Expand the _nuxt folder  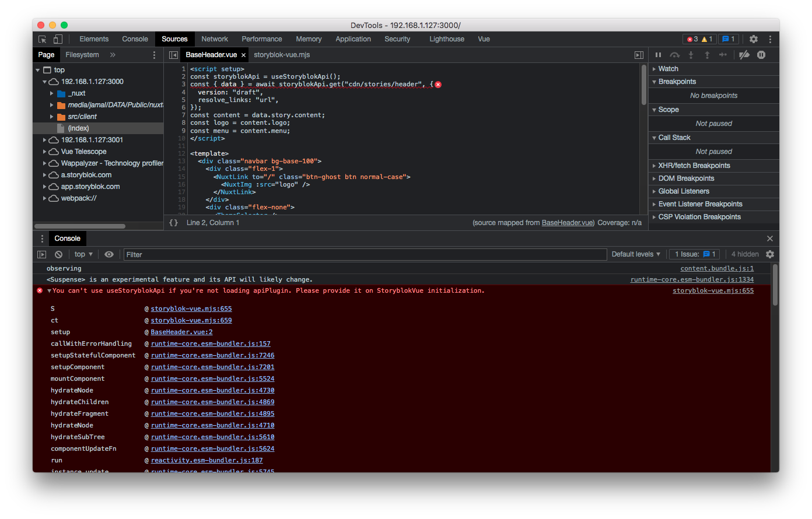coord(51,93)
